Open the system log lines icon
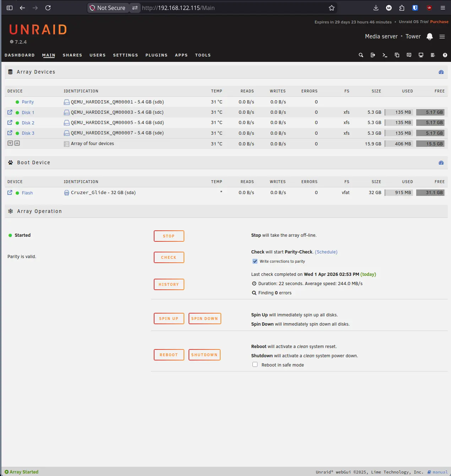 [x=433, y=55]
